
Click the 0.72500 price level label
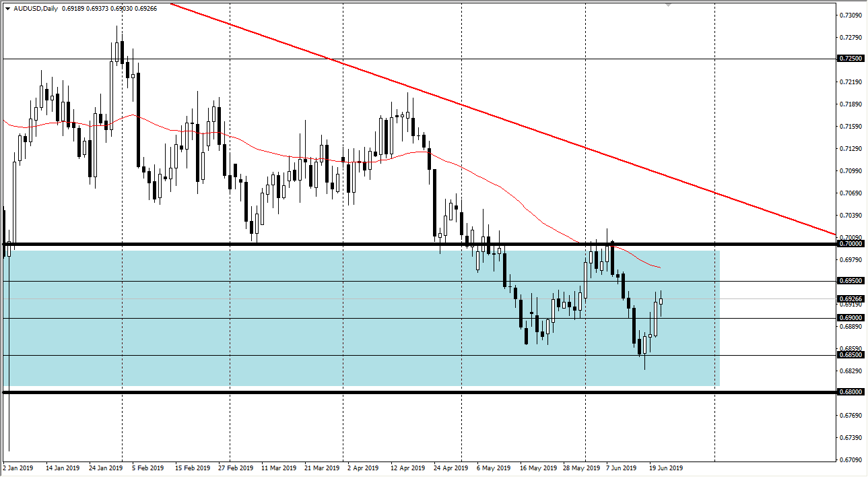pyautogui.click(x=851, y=59)
